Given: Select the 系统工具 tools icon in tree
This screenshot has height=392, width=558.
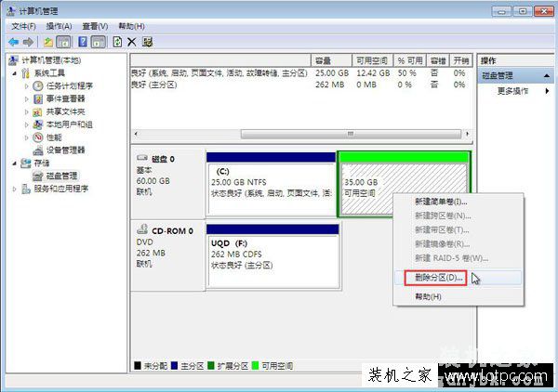Looking at the screenshot, I should point(25,73).
